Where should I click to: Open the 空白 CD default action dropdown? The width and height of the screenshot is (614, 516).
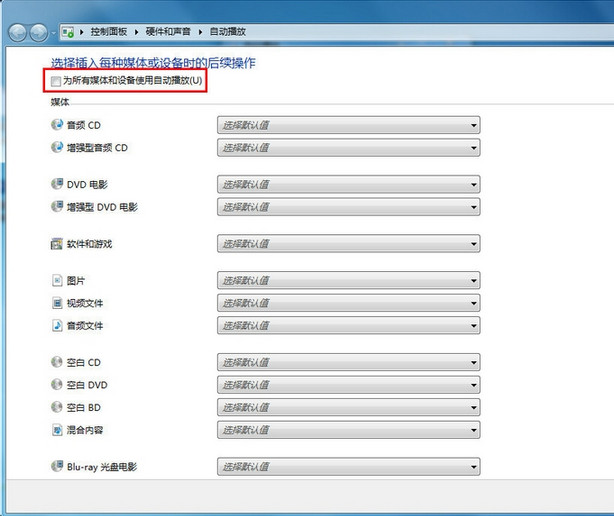[x=349, y=363]
